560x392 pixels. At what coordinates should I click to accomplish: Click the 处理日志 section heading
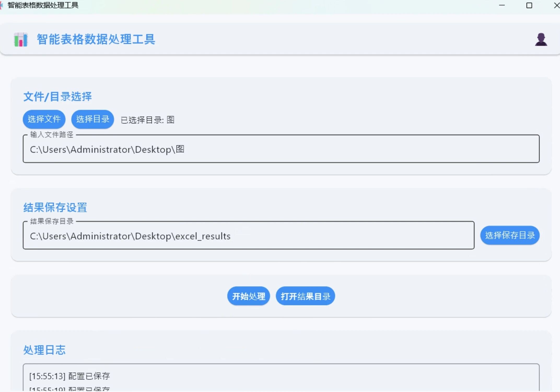click(x=44, y=350)
